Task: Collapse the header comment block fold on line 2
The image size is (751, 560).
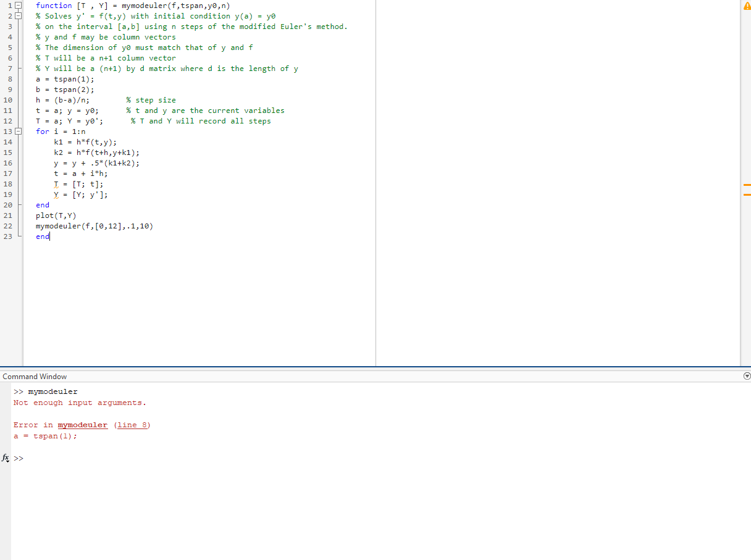Action: coord(19,16)
